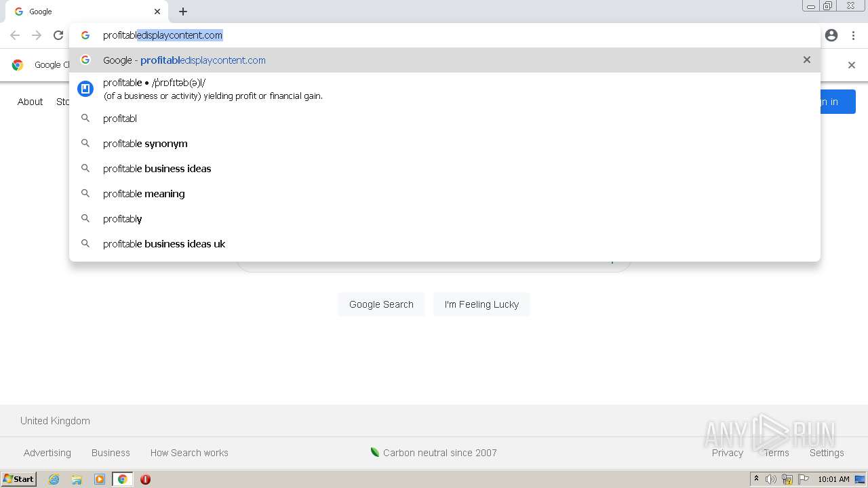Go forward with the right arrow button

[37, 35]
